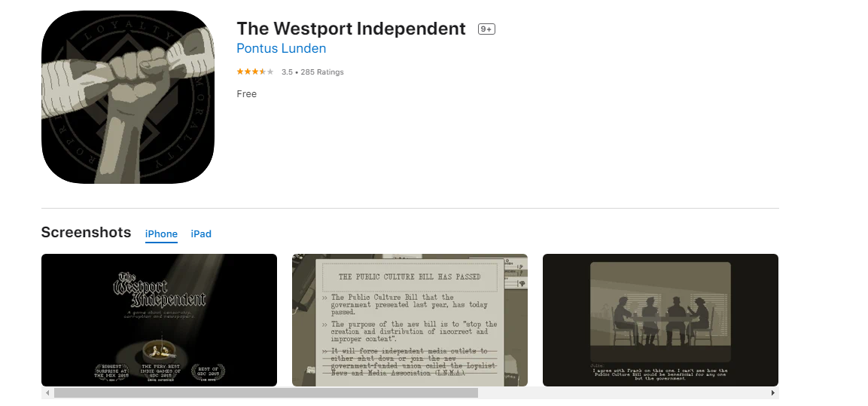Click the scrollbar left arrow
Viewport: 868px width, 406px height.
pyautogui.click(x=47, y=392)
